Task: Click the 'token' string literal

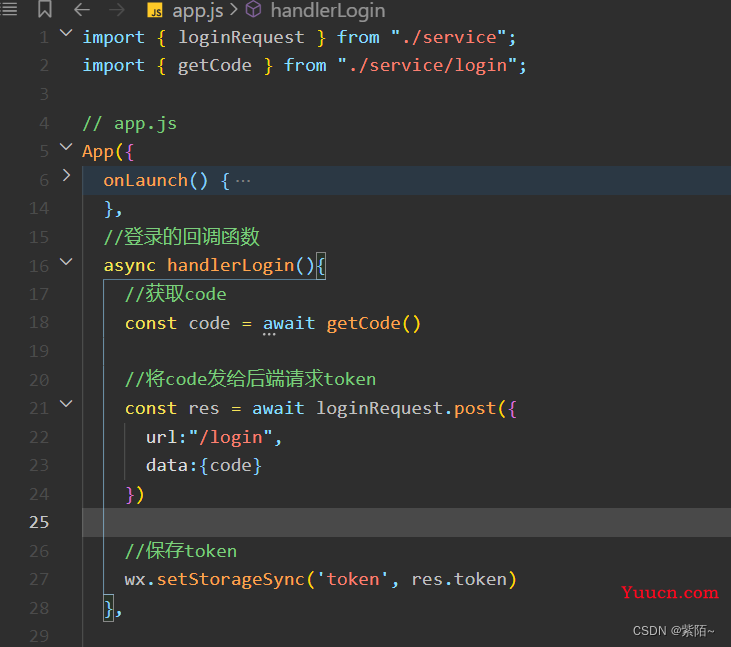Action: 352,579
